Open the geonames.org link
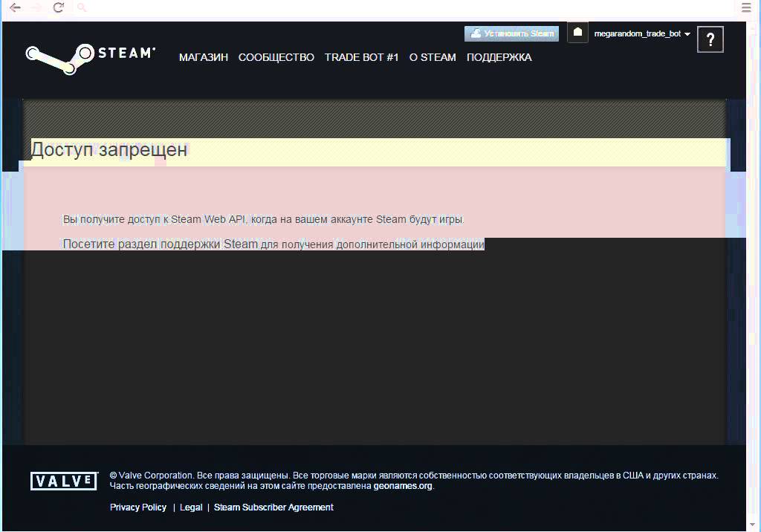 402,486
